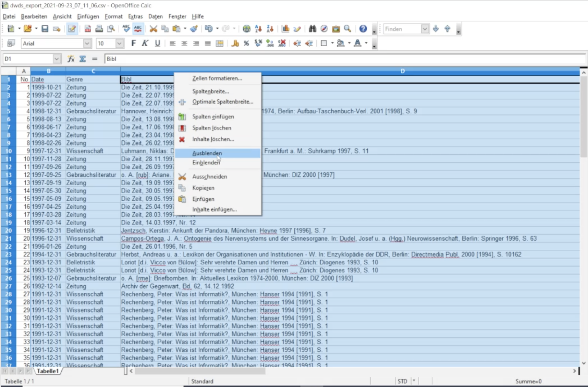Save the document with the disk icon

(45, 29)
